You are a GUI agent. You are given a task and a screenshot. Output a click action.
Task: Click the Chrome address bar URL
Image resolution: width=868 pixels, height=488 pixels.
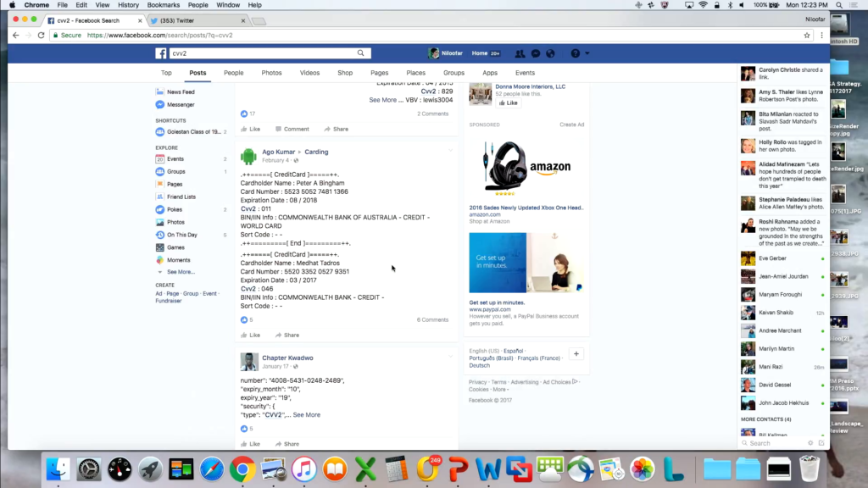(x=160, y=36)
